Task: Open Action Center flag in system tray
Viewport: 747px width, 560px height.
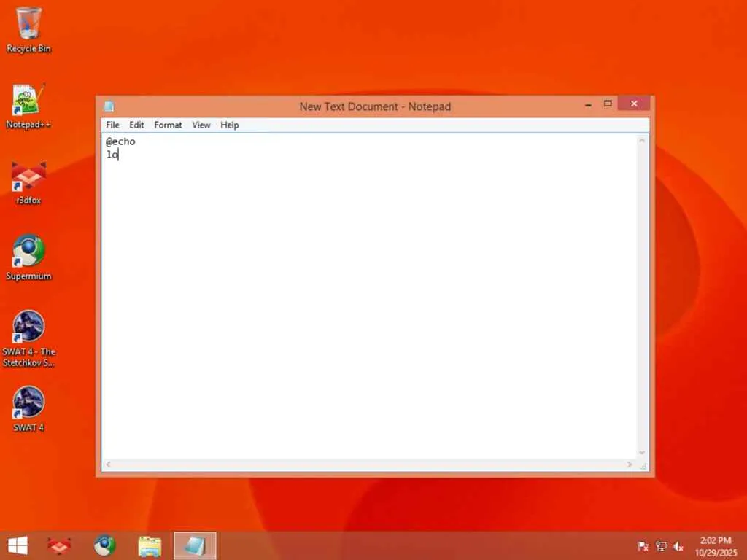Action: pos(643,546)
